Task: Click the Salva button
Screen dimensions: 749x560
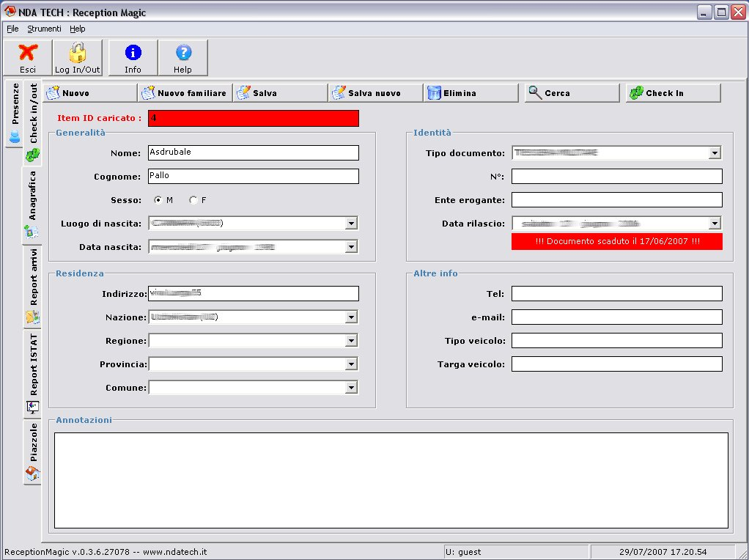Action: [x=280, y=93]
